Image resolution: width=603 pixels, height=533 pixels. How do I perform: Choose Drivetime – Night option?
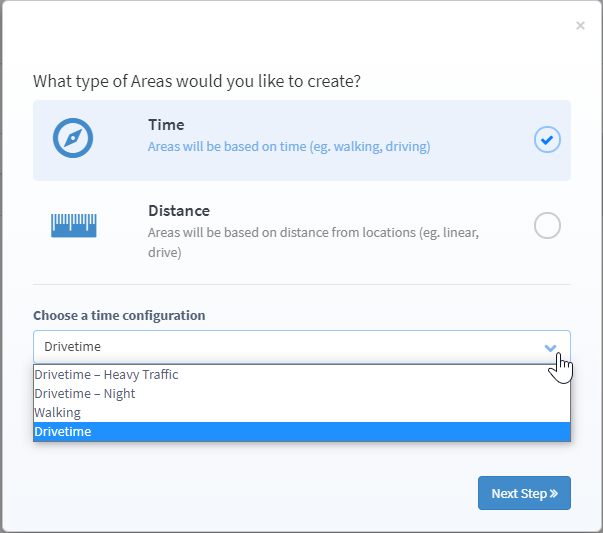pyautogui.click(x=302, y=393)
